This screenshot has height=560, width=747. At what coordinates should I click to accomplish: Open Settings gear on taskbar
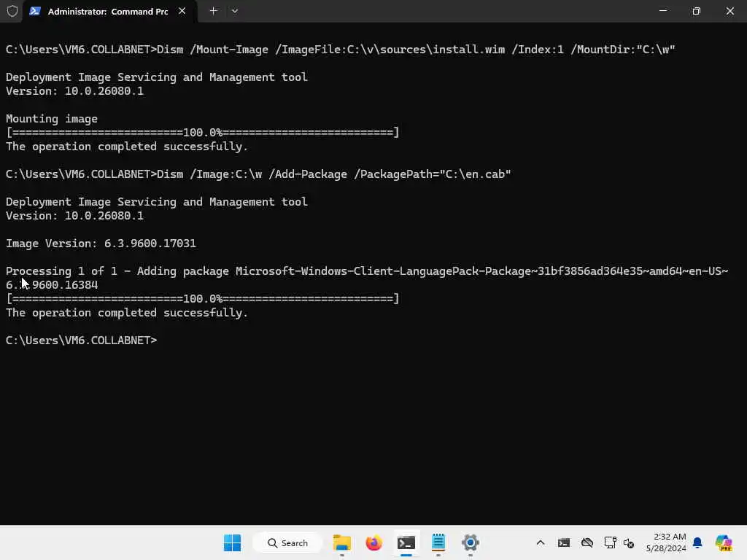coord(471,542)
